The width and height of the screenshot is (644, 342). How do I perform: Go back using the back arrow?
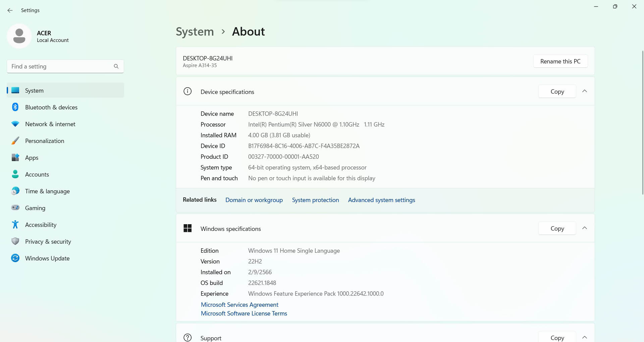pyautogui.click(x=10, y=10)
